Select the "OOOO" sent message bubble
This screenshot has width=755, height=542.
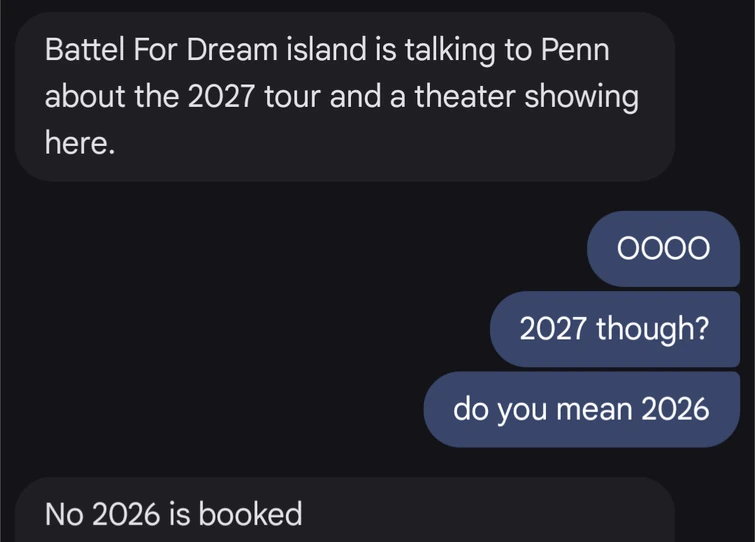(663, 249)
